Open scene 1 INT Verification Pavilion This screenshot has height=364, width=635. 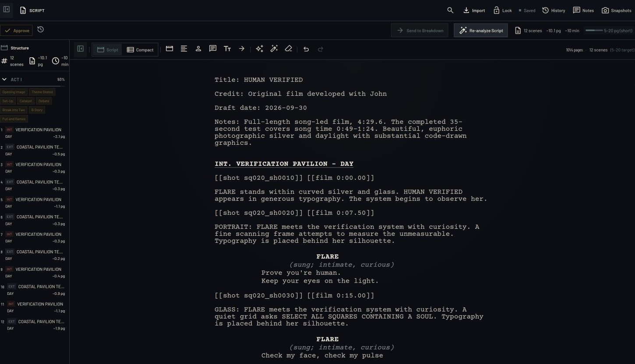pyautogui.click(x=33, y=133)
